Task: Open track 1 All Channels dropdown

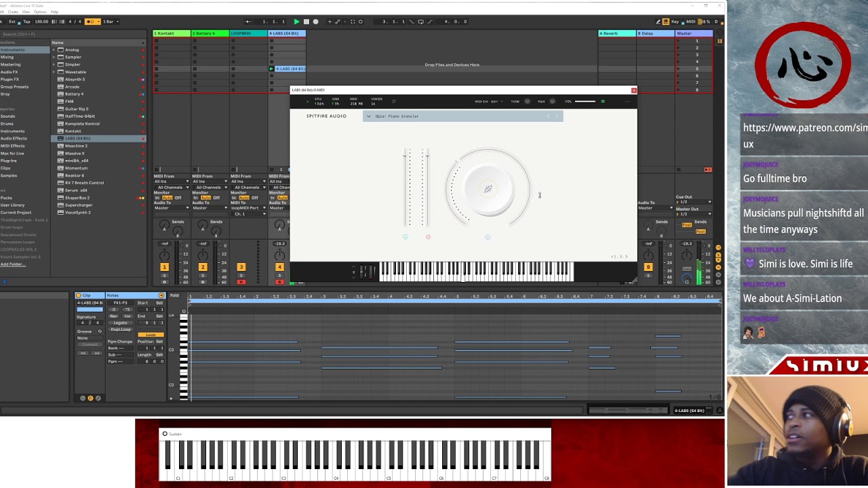Action: pyautogui.click(x=172, y=188)
